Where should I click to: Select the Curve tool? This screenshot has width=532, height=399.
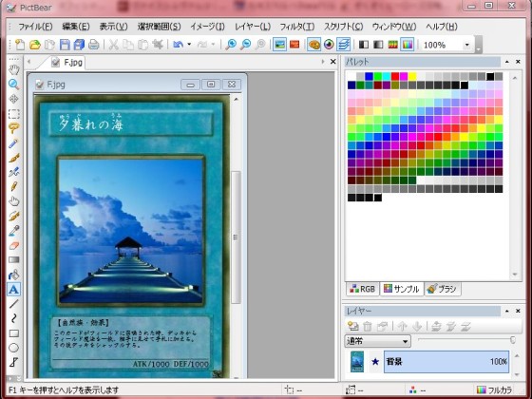(x=13, y=318)
